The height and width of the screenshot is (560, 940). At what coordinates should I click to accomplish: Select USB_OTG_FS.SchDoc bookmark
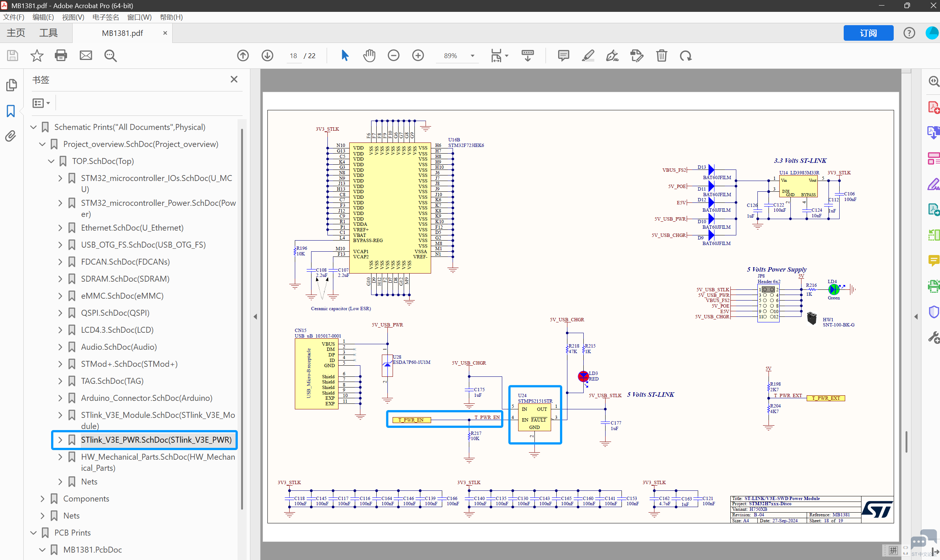(x=143, y=245)
